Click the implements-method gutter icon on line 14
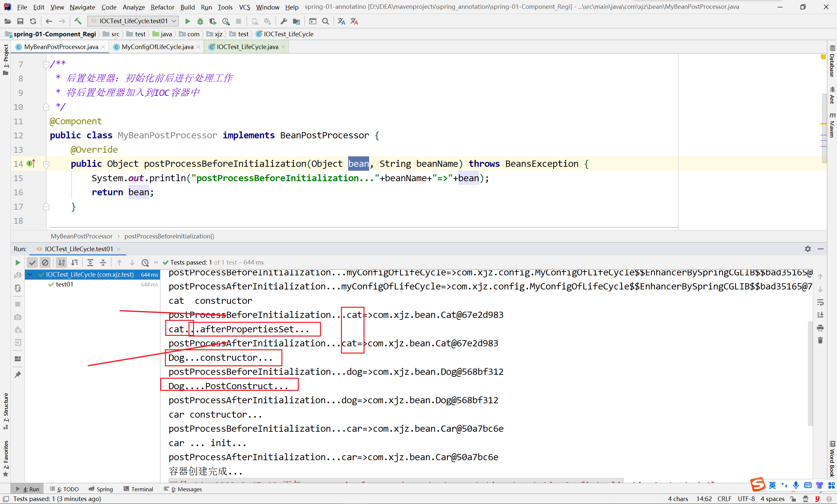This screenshot has width=837, height=504. (x=31, y=164)
